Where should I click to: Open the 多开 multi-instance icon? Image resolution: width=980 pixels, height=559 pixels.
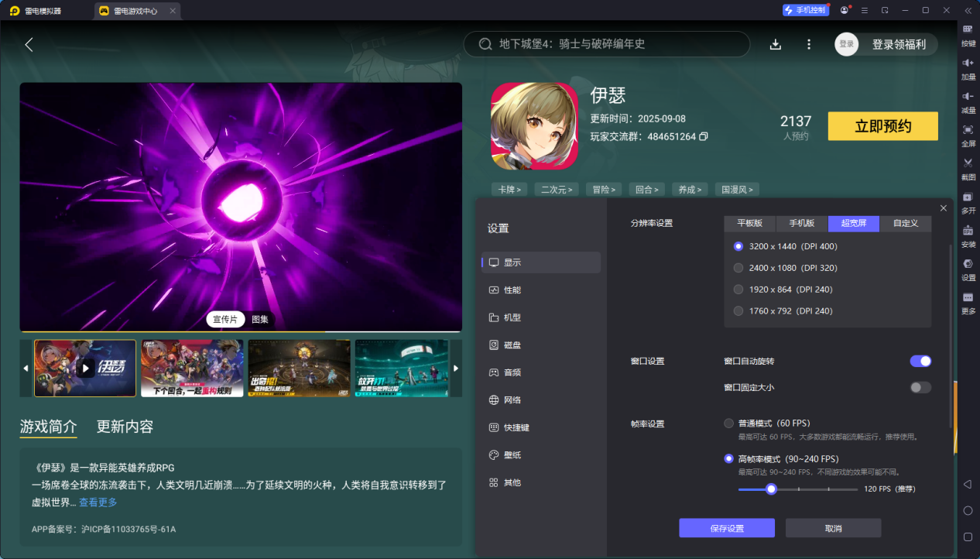[968, 201]
